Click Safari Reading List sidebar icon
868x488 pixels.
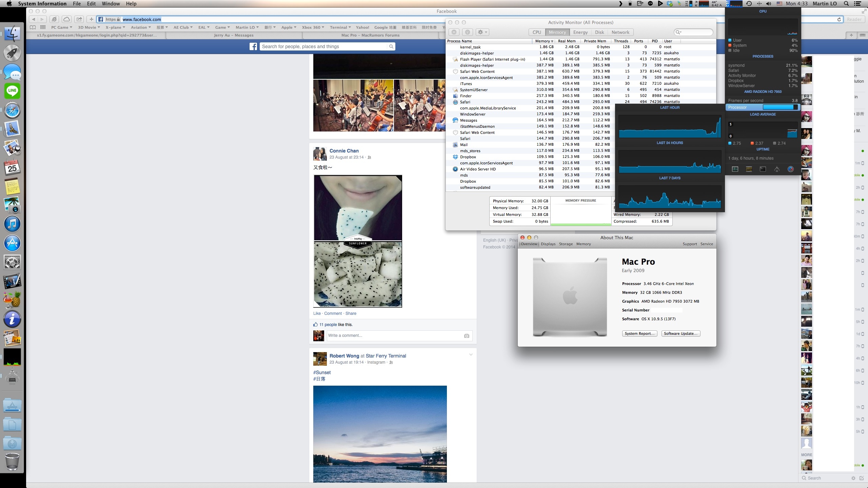point(33,27)
